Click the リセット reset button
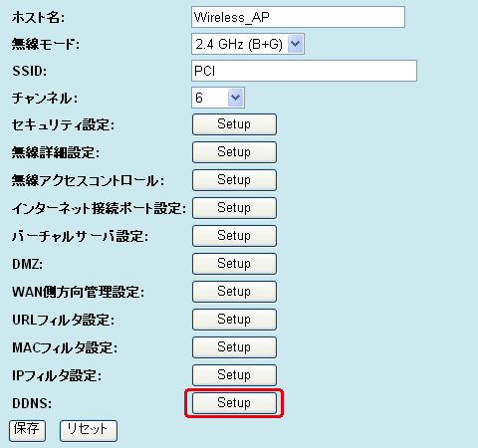The width and height of the screenshot is (478, 448). 89,431
